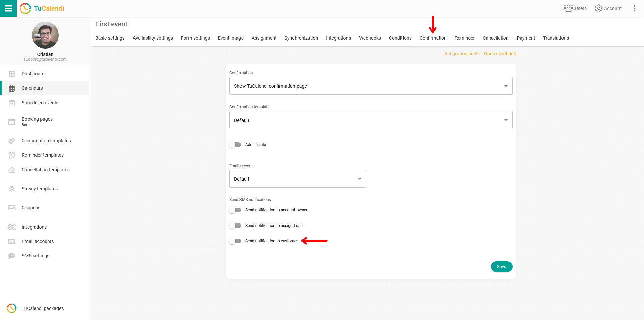Click the Coupons ticket icon
Screen dimensions: 644x320
pyautogui.click(x=12, y=208)
